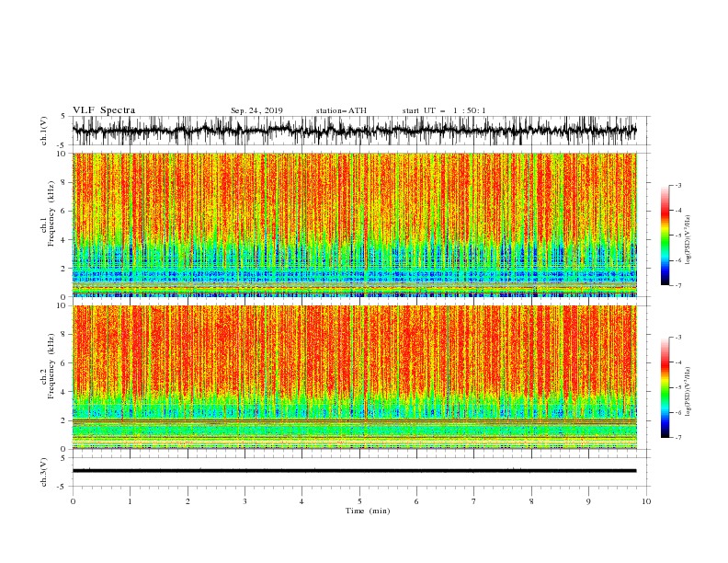Click the "-5" tick on the lower colorbar
Screen dimensions: 728x563
pyautogui.click(x=677, y=387)
